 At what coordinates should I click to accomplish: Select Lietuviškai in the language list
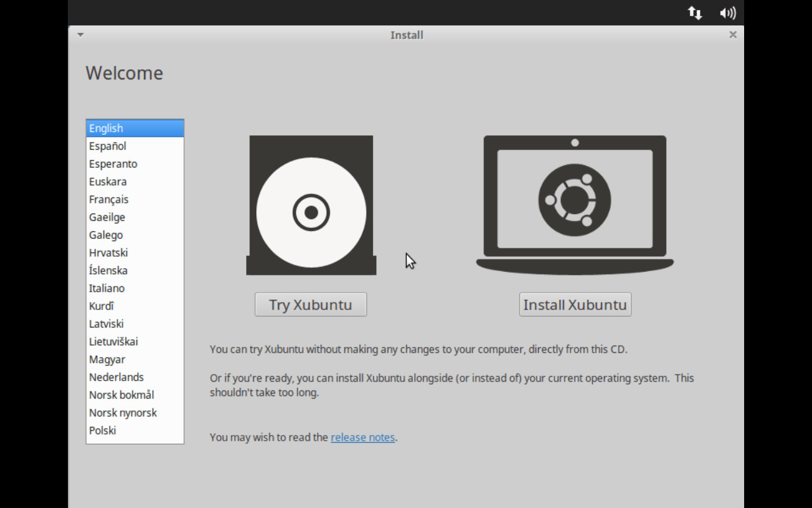pos(135,342)
